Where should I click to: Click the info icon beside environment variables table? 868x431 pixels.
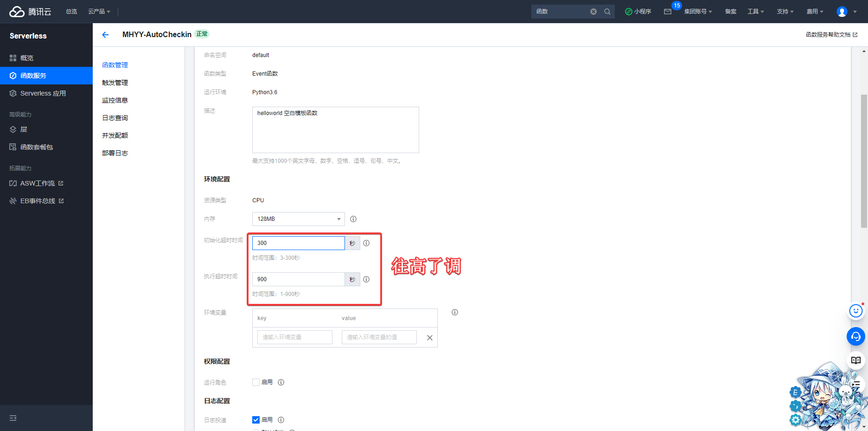point(455,312)
